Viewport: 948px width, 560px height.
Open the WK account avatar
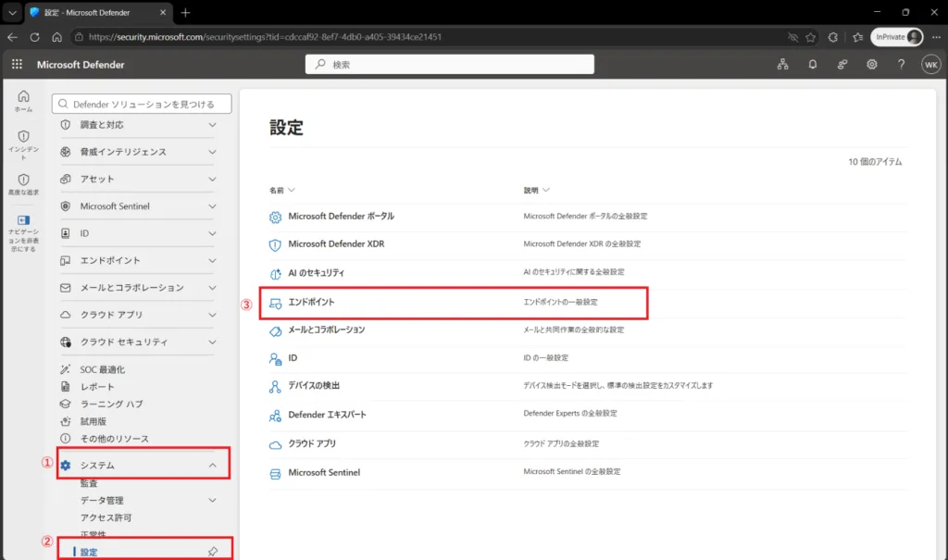click(931, 65)
